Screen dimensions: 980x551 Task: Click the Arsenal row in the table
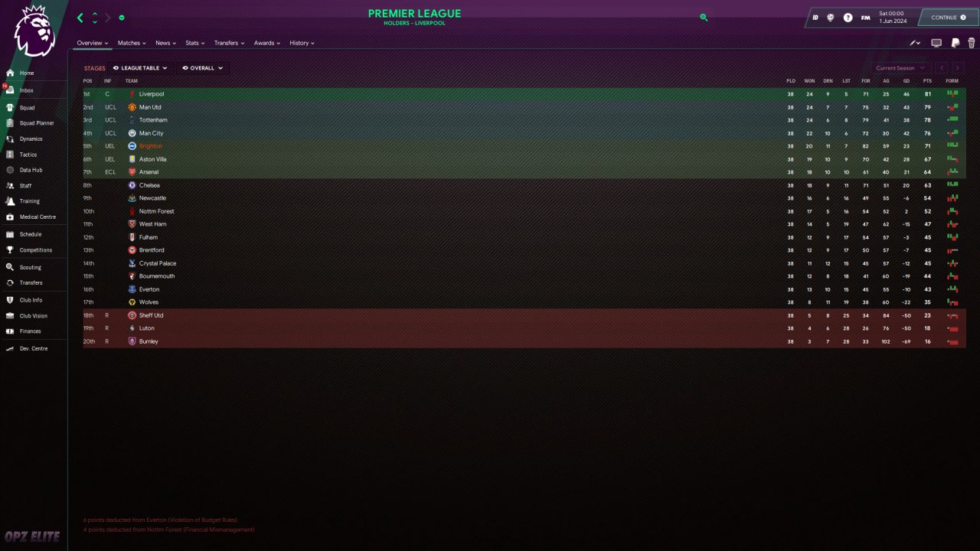pos(524,172)
